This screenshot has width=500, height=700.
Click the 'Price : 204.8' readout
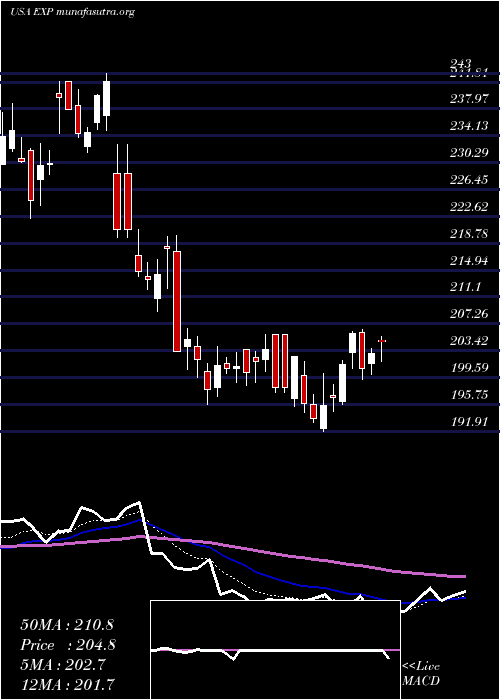[x=68, y=645]
